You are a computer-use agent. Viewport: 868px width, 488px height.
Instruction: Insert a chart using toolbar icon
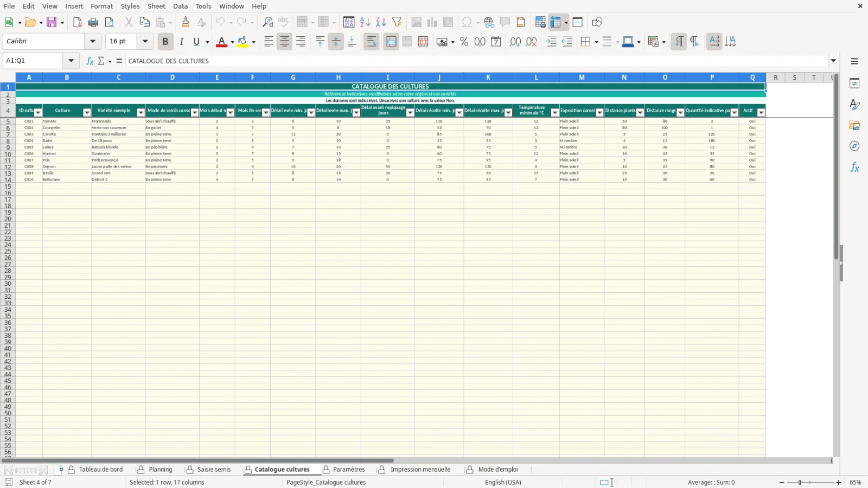432,22
